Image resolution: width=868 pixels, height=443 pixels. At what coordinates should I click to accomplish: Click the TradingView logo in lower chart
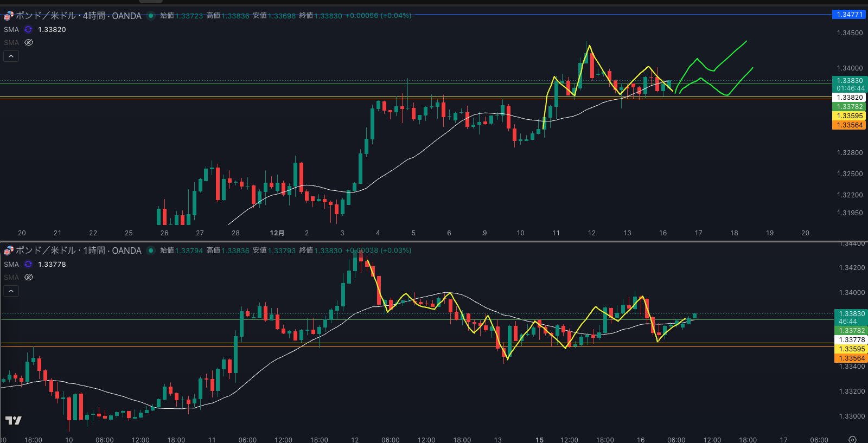click(x=14, y=420)
